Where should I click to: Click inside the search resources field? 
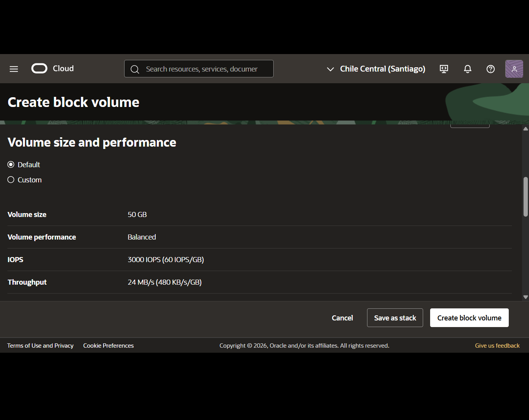[x=202, y=69]
